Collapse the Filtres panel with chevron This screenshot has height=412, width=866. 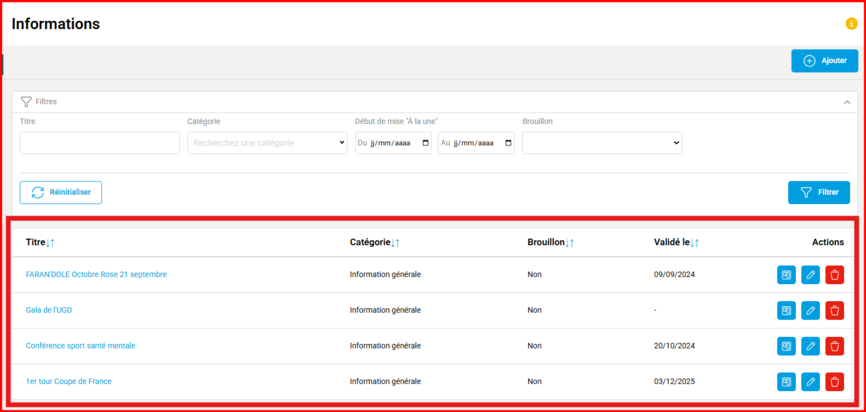click(848, 102)
